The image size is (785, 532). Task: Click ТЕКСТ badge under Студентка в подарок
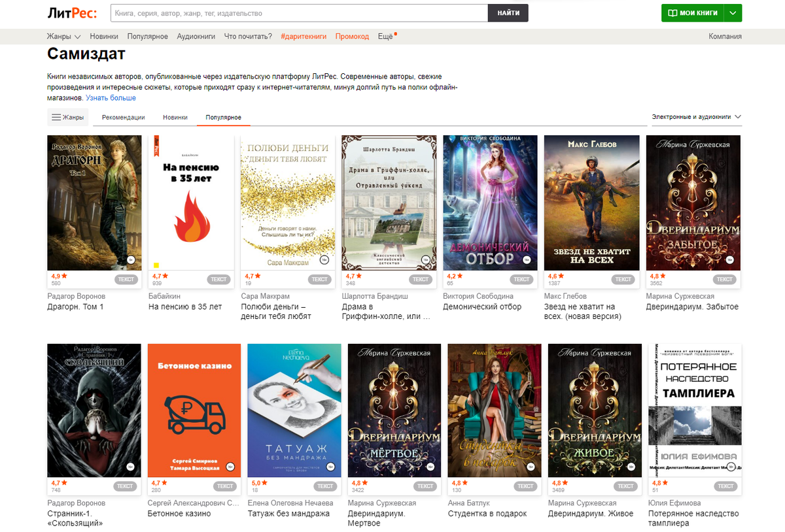(525, 486)
